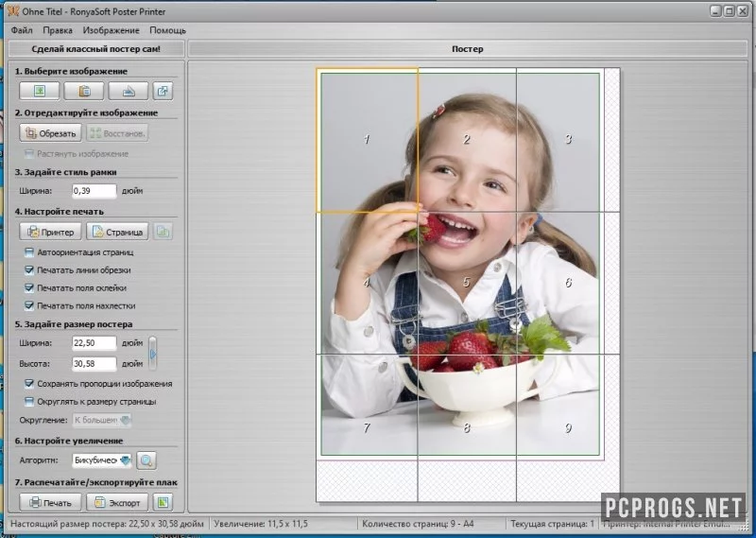Viewport: 756px width, 538px height.
Task: Acquire image from scanner icon button
Action: point(129,91)
